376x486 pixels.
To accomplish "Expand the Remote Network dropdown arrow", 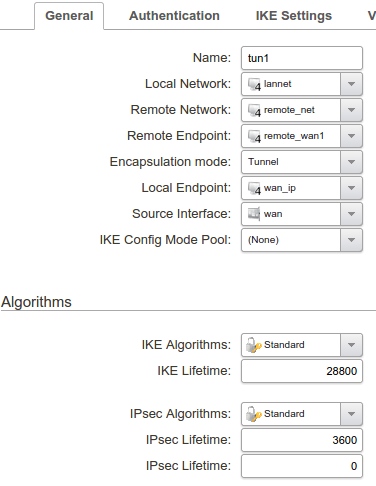I will pos(351,110).
